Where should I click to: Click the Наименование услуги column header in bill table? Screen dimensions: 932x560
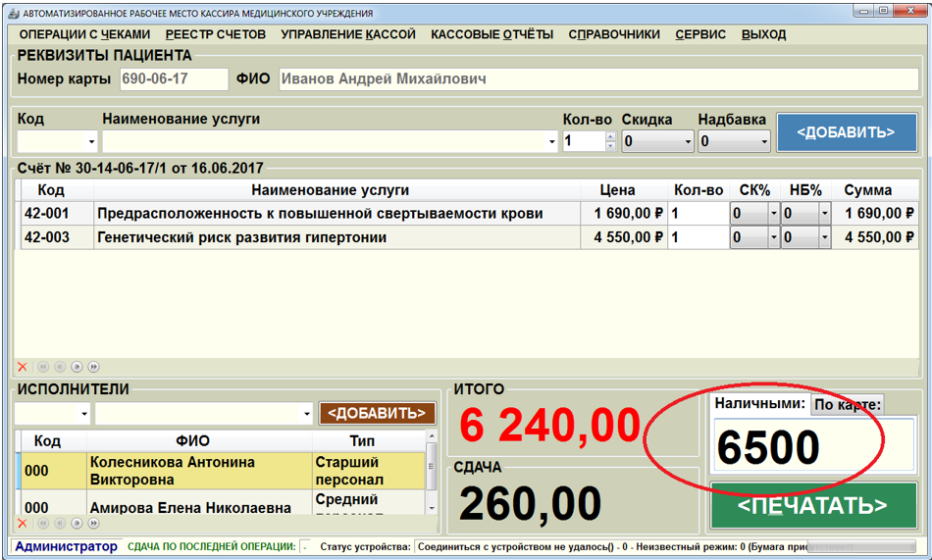tap(337, 190)
